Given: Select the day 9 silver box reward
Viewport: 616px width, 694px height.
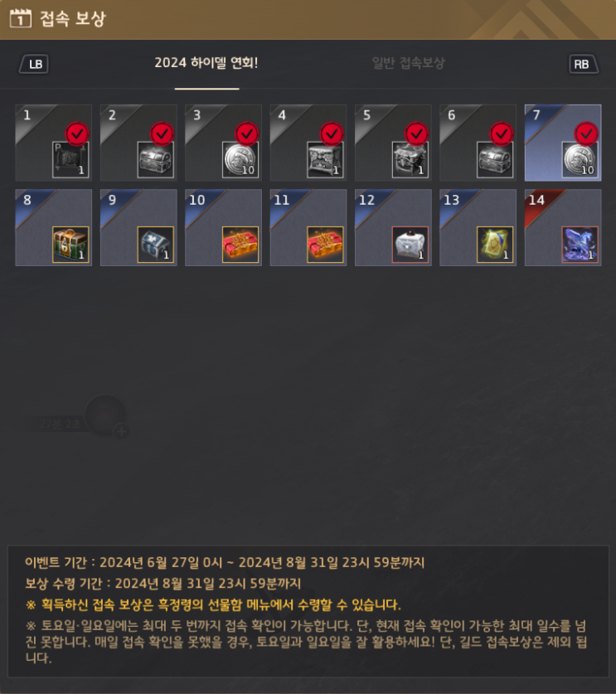Looking at the screenshot, I should 155,245.
